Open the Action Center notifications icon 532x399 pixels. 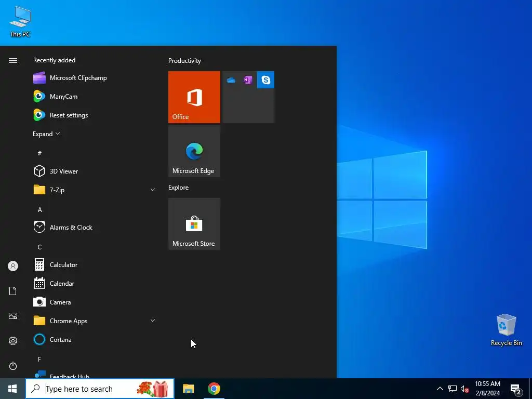516,389
